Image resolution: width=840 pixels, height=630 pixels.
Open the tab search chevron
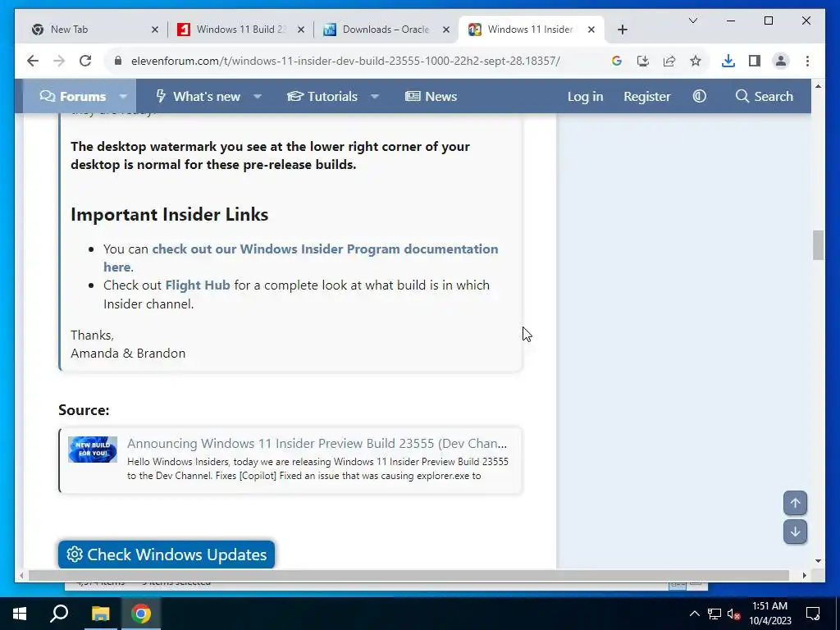(x=692, y=21)
